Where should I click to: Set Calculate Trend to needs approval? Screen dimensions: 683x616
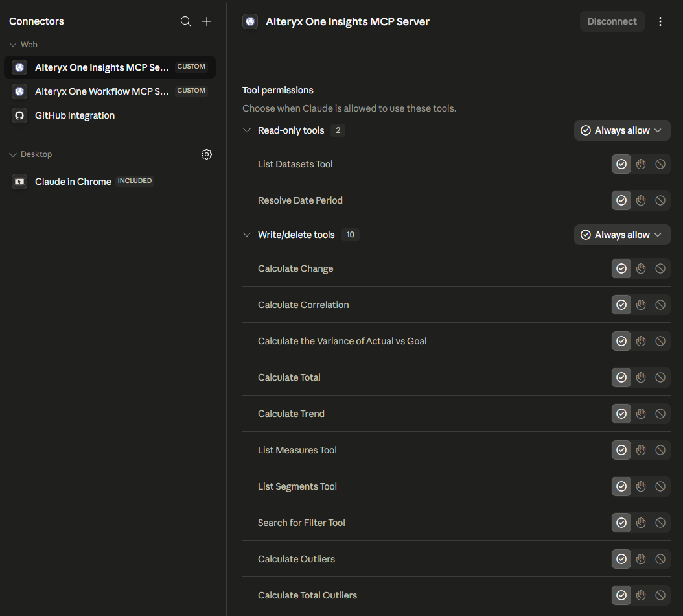pyautogui.click(x=641, y=413)
